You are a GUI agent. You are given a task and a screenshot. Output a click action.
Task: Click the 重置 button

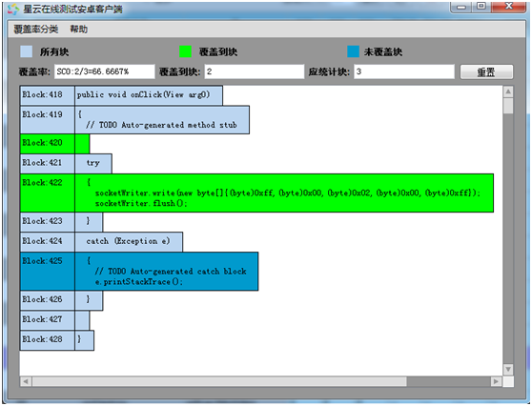pos(486,71)
